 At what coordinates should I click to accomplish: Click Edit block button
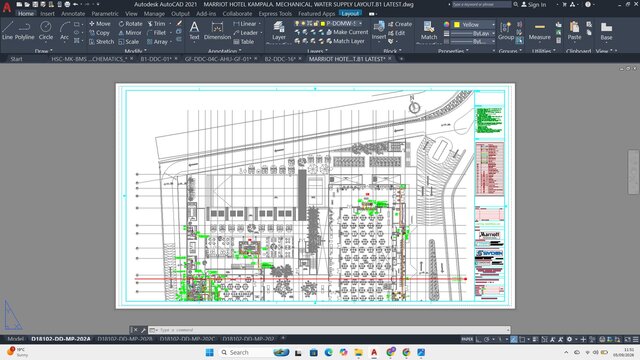pos(396,33)
